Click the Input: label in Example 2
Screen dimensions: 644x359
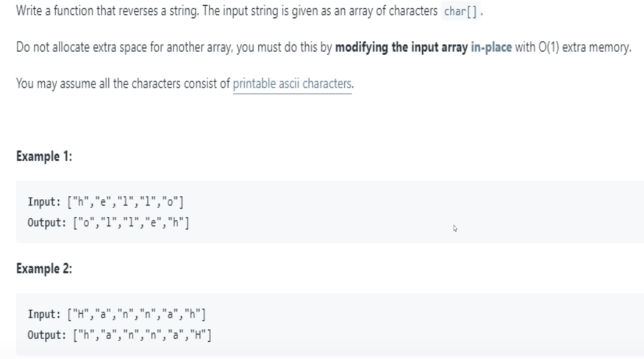pos(44,314)
